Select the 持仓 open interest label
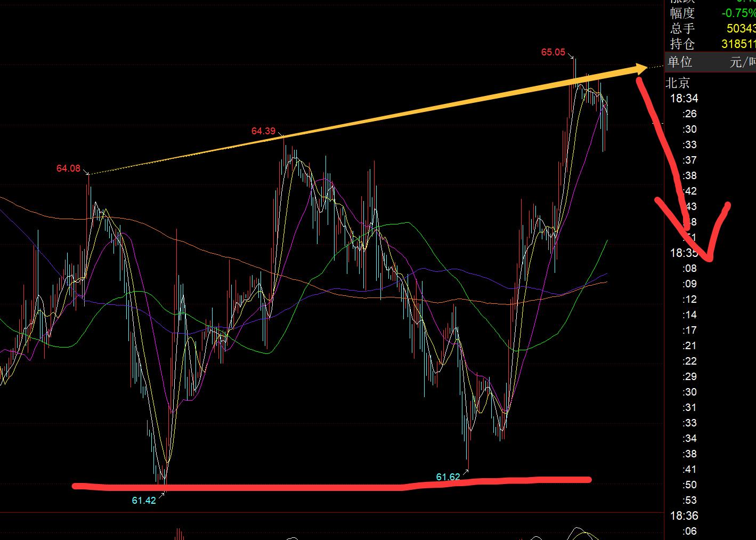This screenshot has width=756, height=540. (682, 44)
